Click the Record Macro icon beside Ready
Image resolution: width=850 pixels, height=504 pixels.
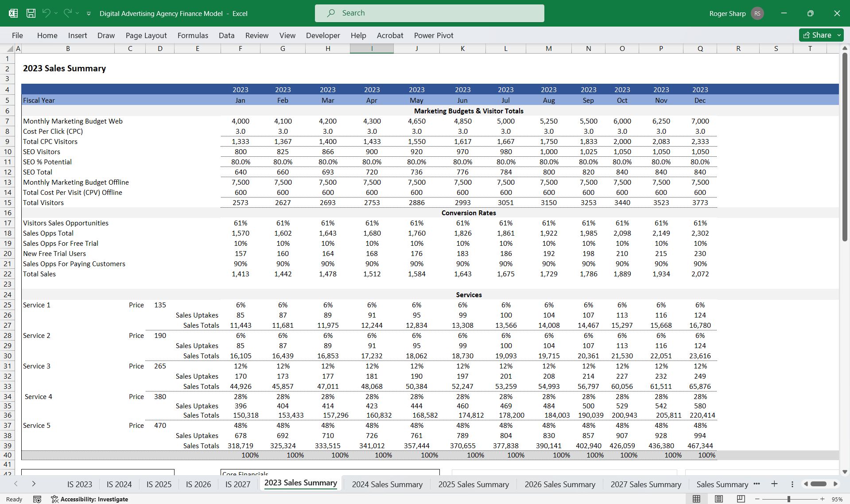[x=38, y=499]
